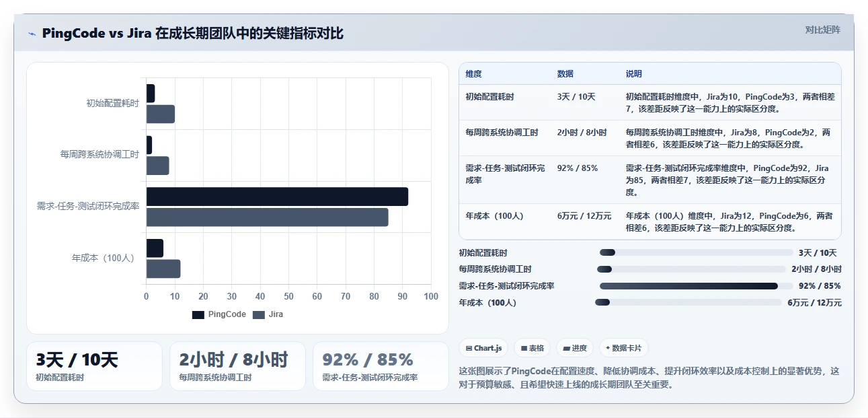Click the 对比矩阵 label in the header
This screenshot has height=418, width=868.
click(822, 30)
